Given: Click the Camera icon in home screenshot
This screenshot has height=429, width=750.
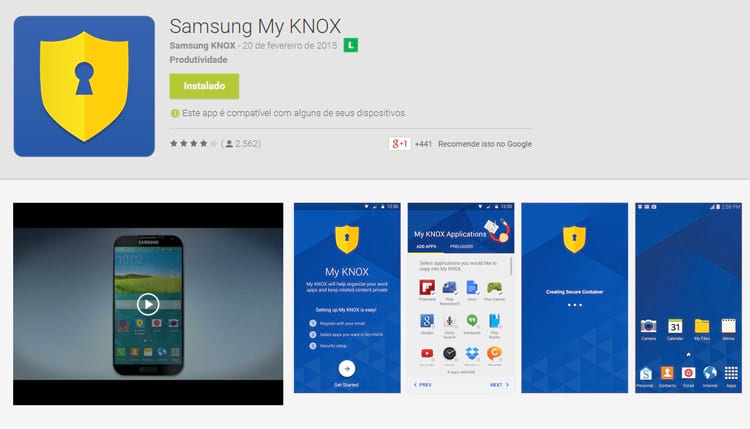Looking at the screenshot, I should click(649, 326).
